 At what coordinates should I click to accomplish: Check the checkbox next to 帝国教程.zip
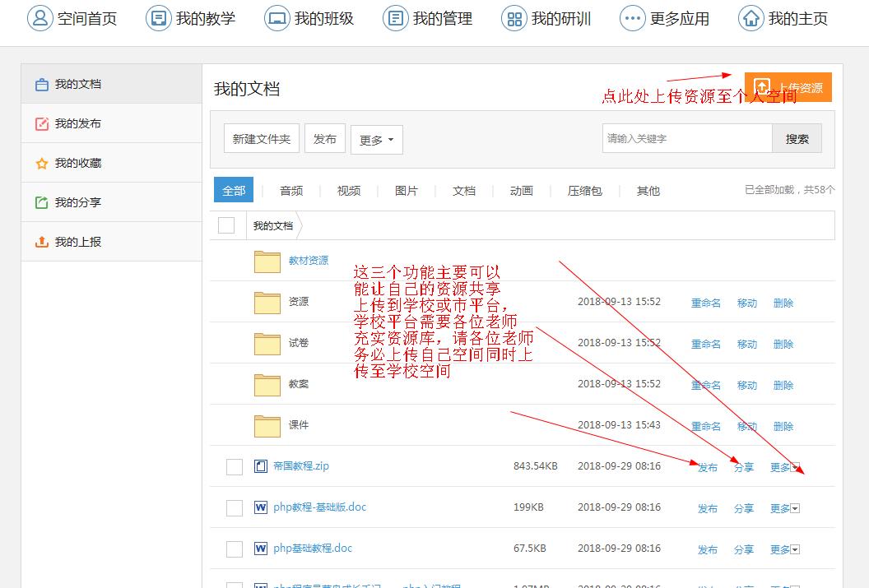pyautogui.click(x=234, y=466)
